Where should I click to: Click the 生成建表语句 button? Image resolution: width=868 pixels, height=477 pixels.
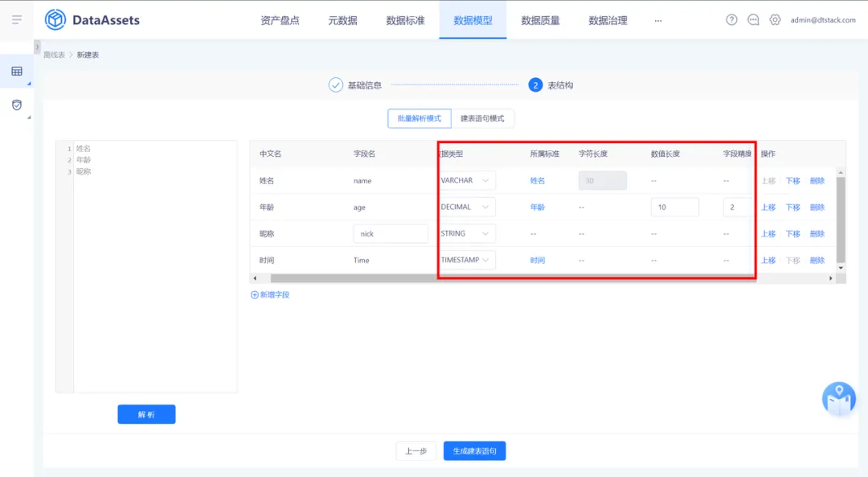(x=474, y=451)
